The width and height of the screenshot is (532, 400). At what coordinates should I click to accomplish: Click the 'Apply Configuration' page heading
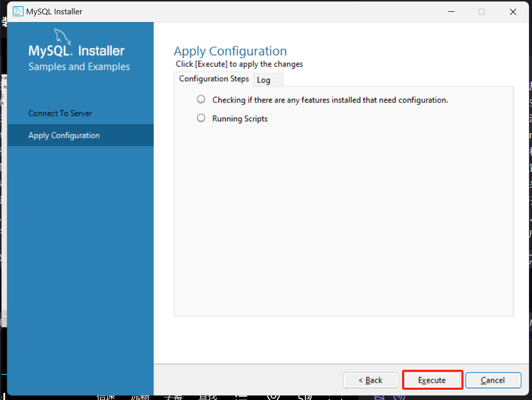point(230,51)
